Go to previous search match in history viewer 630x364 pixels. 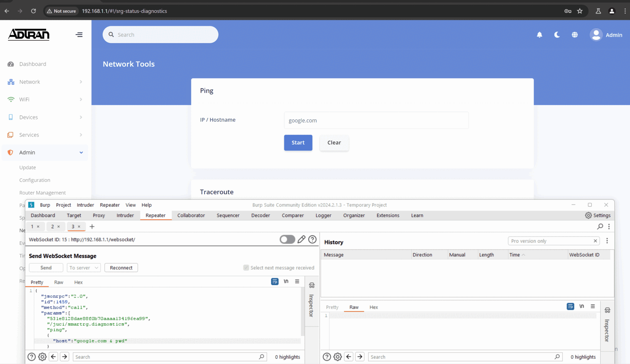tap(349, 357)
